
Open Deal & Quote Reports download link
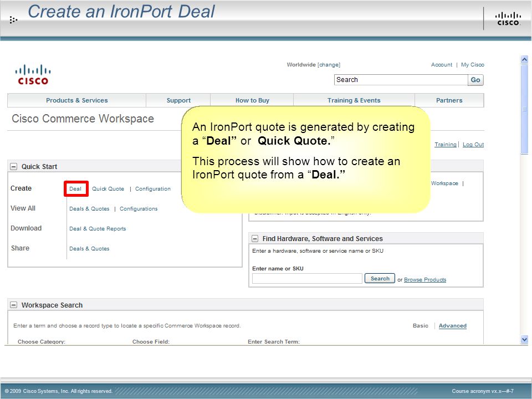click(98, 229)
